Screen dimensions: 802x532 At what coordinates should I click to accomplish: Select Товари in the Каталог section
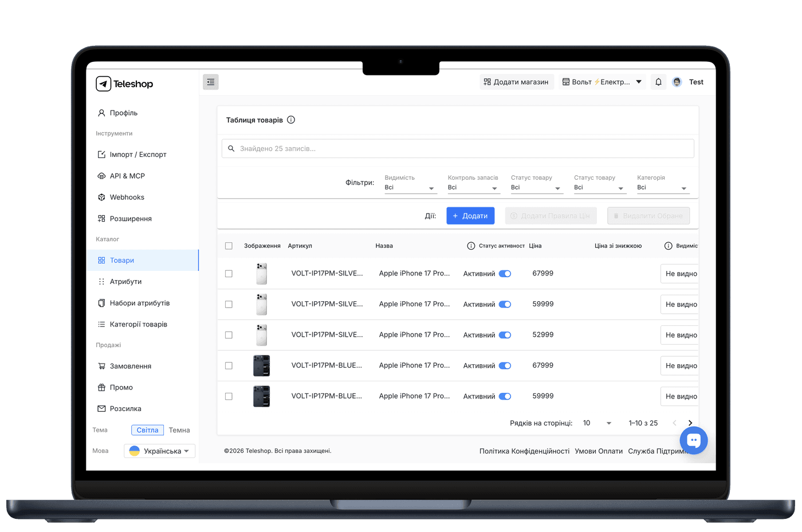[x=142, y=260]
